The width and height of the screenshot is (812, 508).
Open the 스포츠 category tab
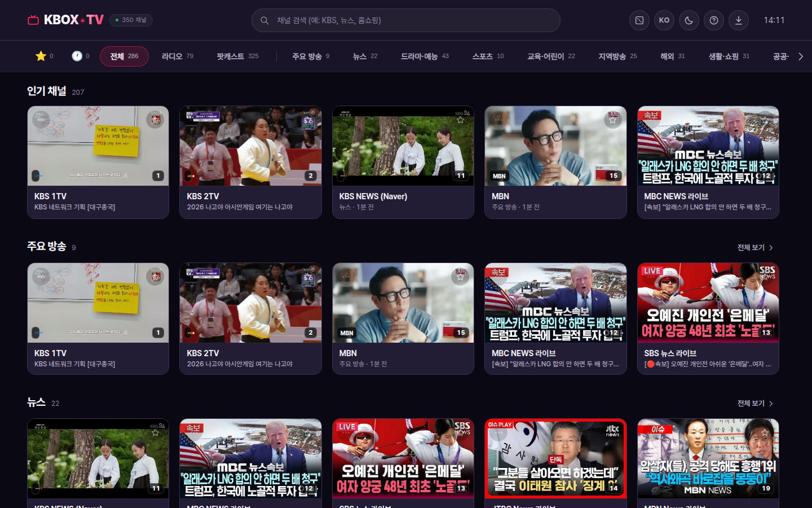pyautogui.click(x=488, y=56)
